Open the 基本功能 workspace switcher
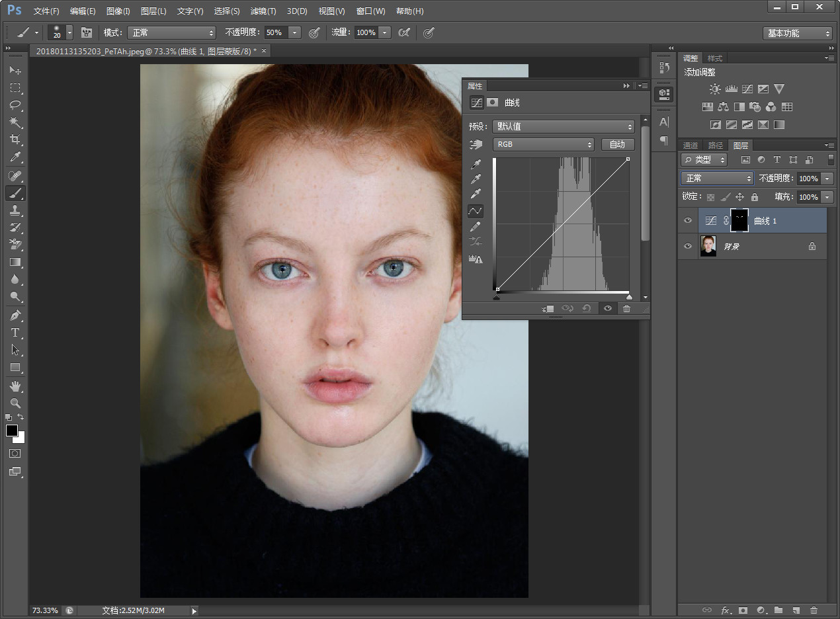The width and height of the screenshot is (840, 619). coord(798,33)
